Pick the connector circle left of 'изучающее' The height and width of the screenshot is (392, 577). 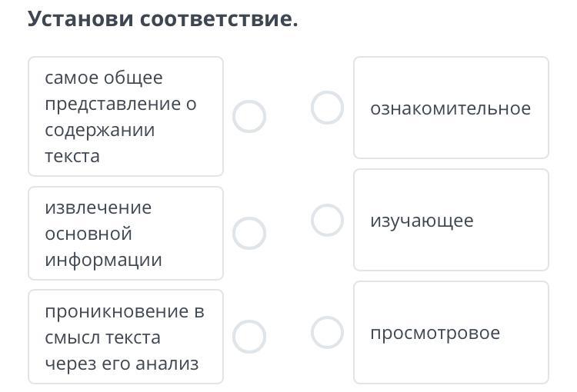click(327, 221)
